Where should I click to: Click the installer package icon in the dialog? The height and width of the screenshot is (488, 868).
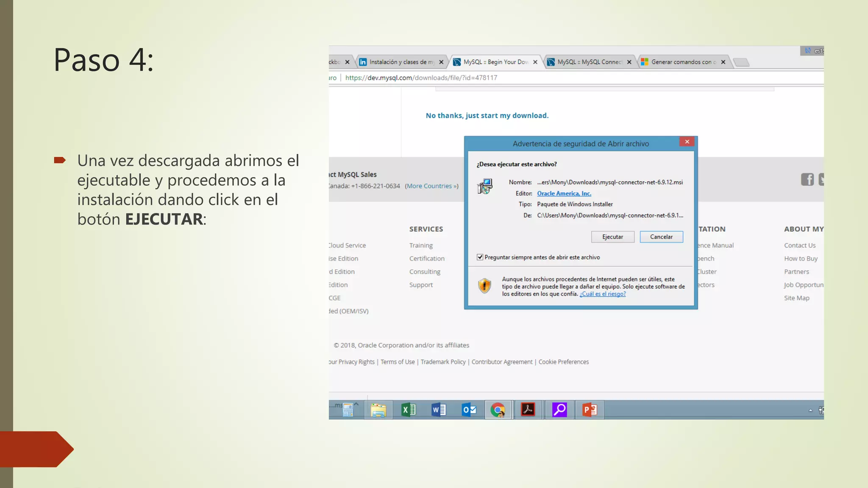point(485,186)
